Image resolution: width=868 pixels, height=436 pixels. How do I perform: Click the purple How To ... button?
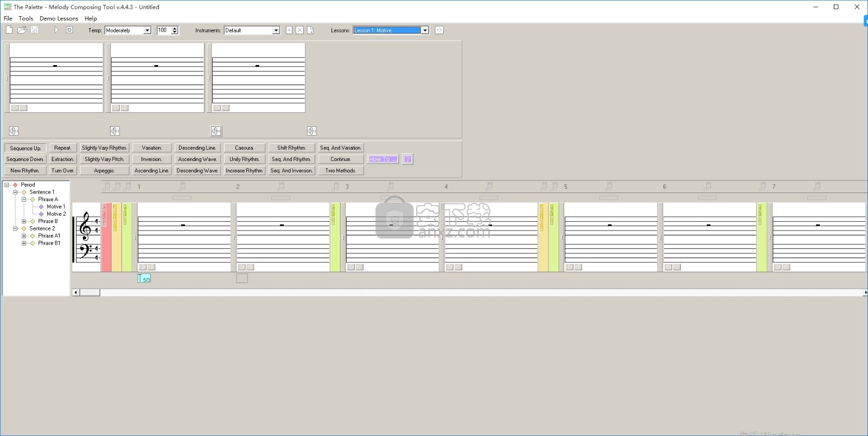(383, 159)
